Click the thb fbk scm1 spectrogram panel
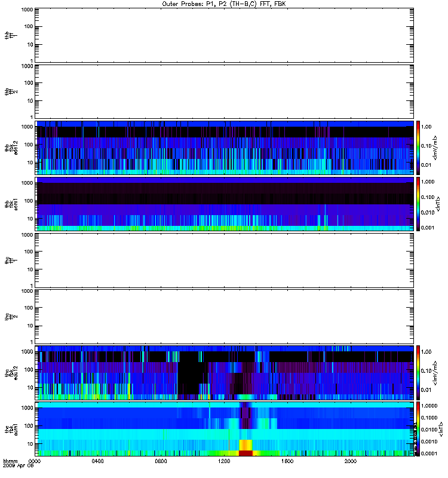 click(x=225, y=204)
